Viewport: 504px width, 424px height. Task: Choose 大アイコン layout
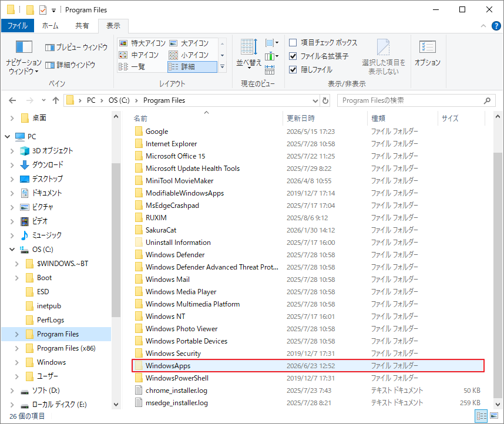click(189, 43)
